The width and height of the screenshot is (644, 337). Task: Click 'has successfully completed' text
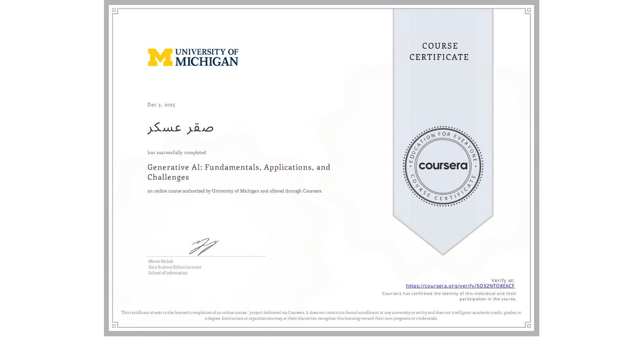pyautogui.click(x=177, y=153)
